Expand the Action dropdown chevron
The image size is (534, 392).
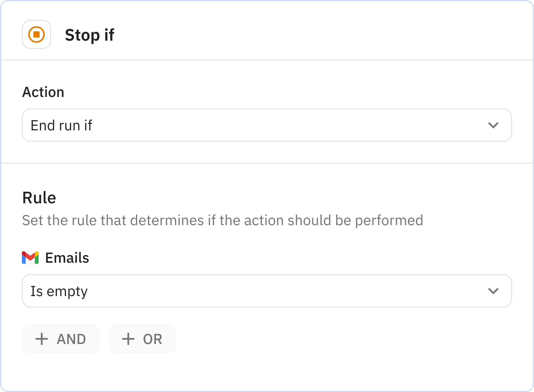click(493, 125)
